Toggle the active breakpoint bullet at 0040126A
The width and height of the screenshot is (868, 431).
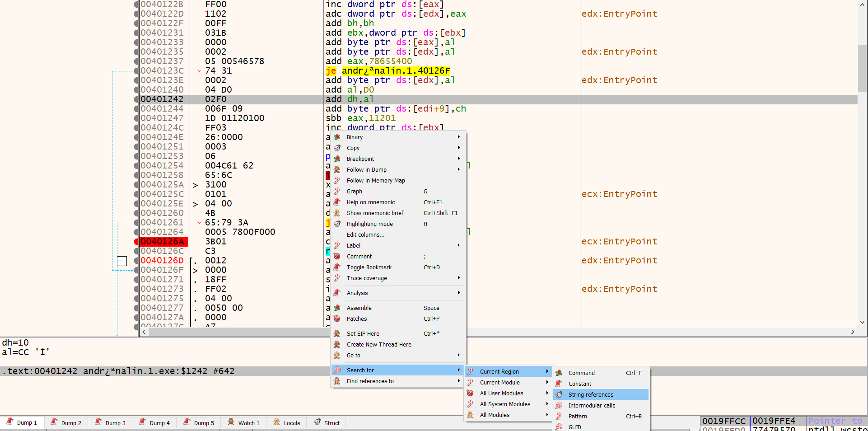click(x=136, y=242)
